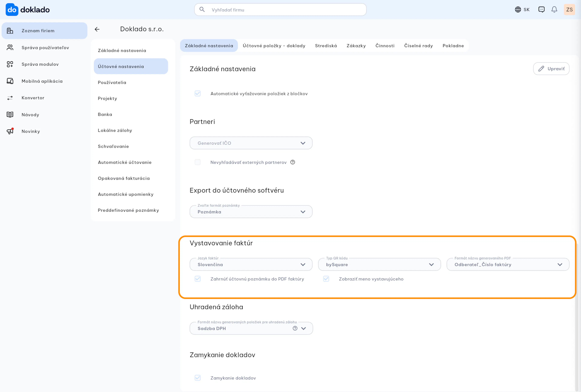Open the language globe selector

[522, 10]
